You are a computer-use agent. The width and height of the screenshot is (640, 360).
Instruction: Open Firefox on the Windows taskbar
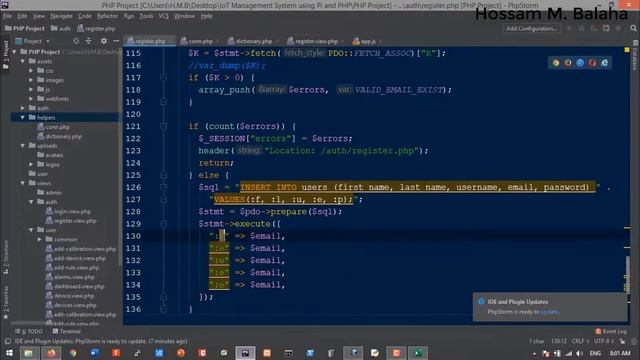click(51, 353)
